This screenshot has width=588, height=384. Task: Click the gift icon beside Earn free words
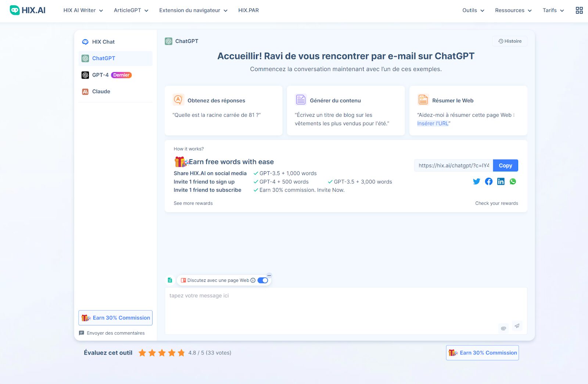click(x=181, y=162)
